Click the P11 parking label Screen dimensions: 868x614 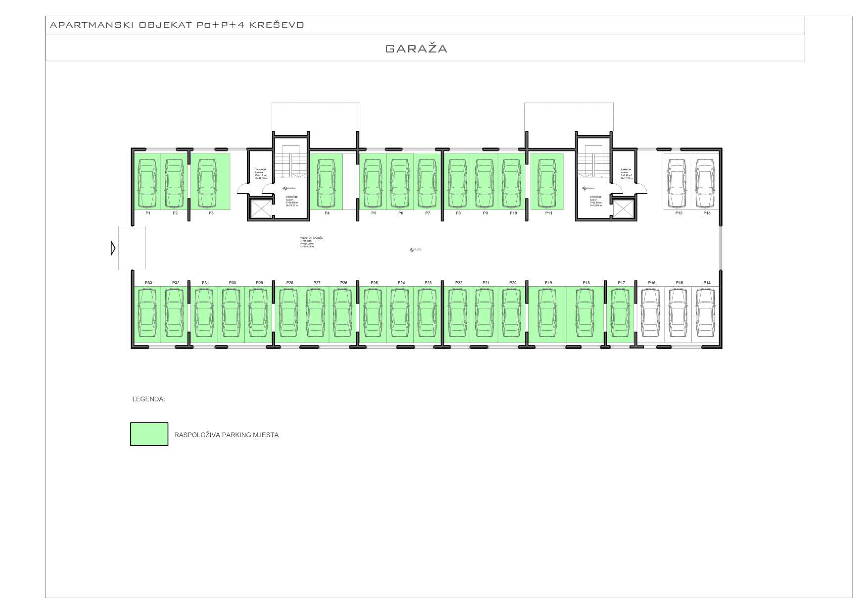click(549, 213)
